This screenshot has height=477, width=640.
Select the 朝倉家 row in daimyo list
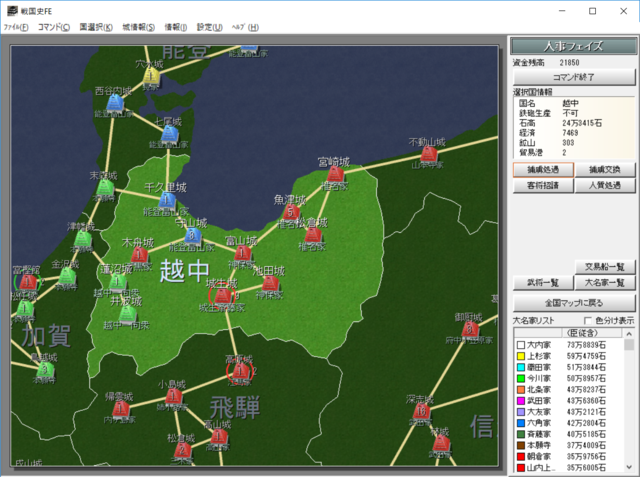[569, 457]
